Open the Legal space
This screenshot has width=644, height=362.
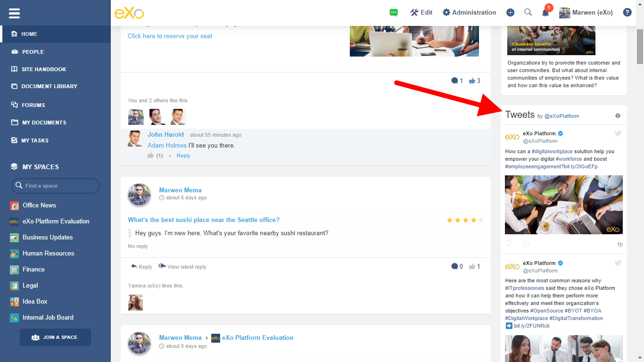pos(30,286)
